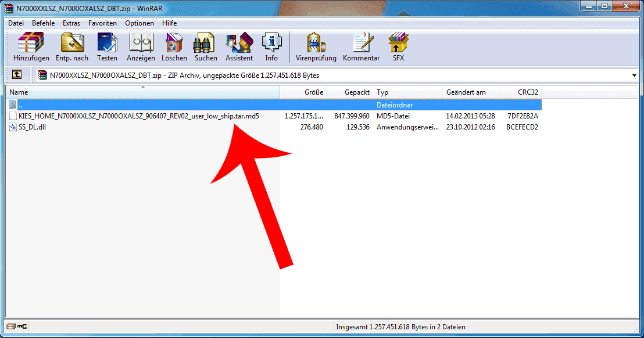Click the key password icon in status bar
This screenshot has width=644, height=338.
(x=22, y=326)
